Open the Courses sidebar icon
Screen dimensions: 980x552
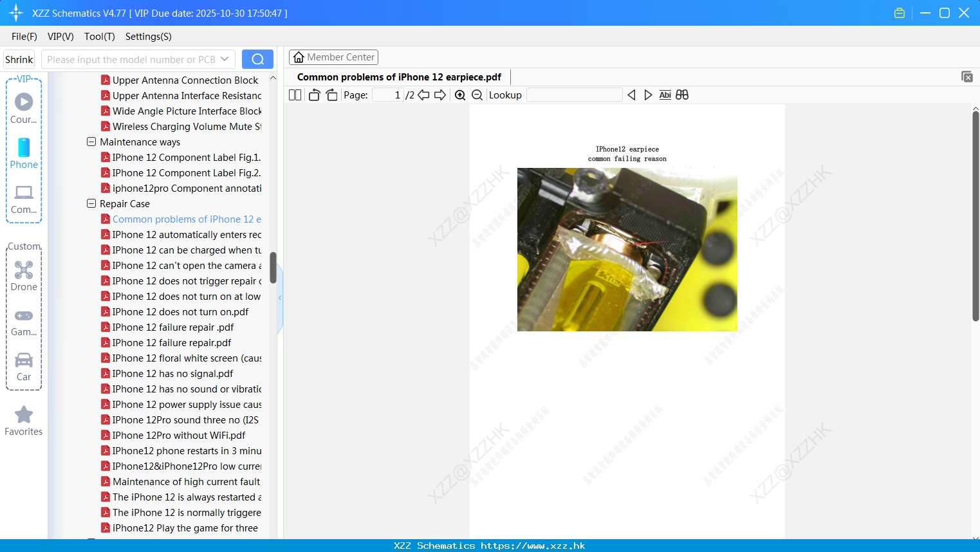pos(24,108)
